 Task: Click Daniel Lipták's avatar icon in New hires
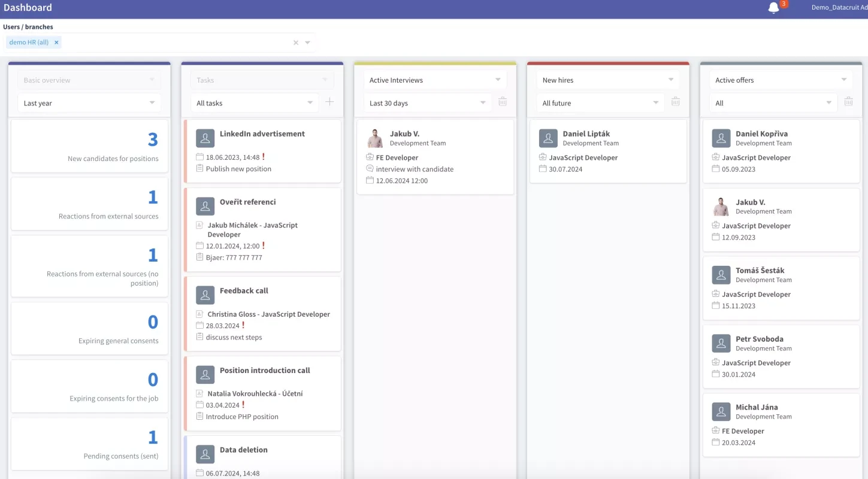[x=548, y=138]
